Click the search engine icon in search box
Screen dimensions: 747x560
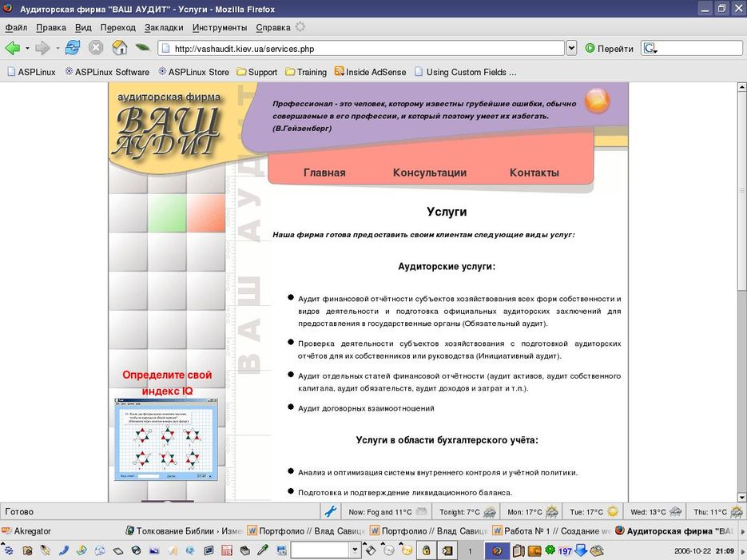click(x=650, y=48)
